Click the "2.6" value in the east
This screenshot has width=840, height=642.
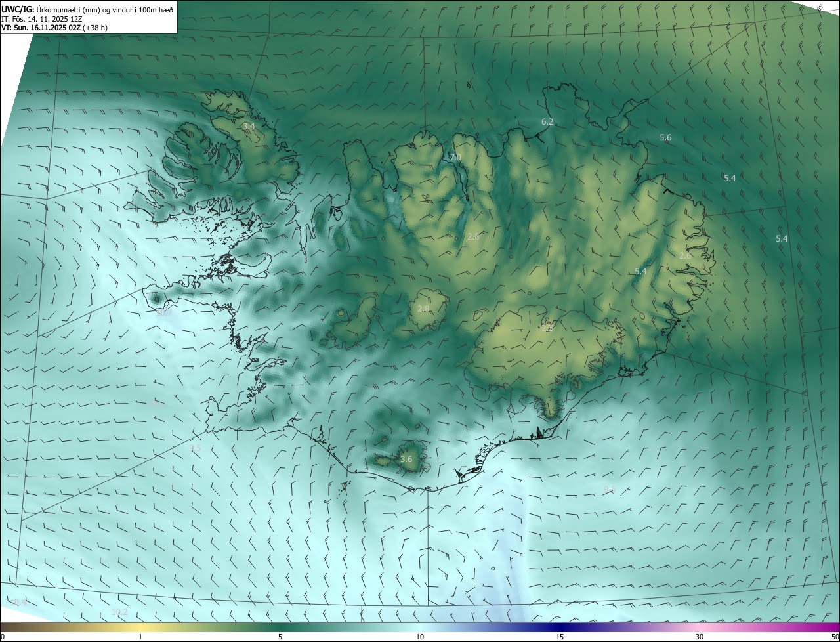tap(685, 256)
